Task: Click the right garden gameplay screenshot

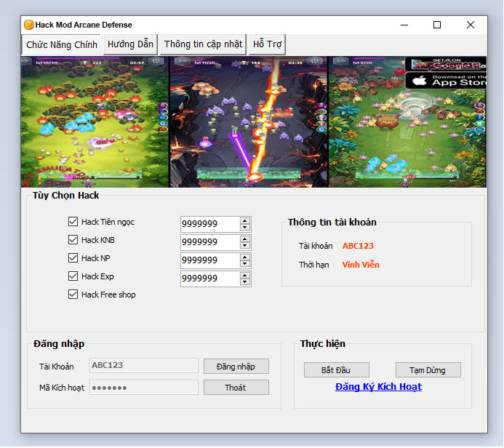Action: [407, 121]
